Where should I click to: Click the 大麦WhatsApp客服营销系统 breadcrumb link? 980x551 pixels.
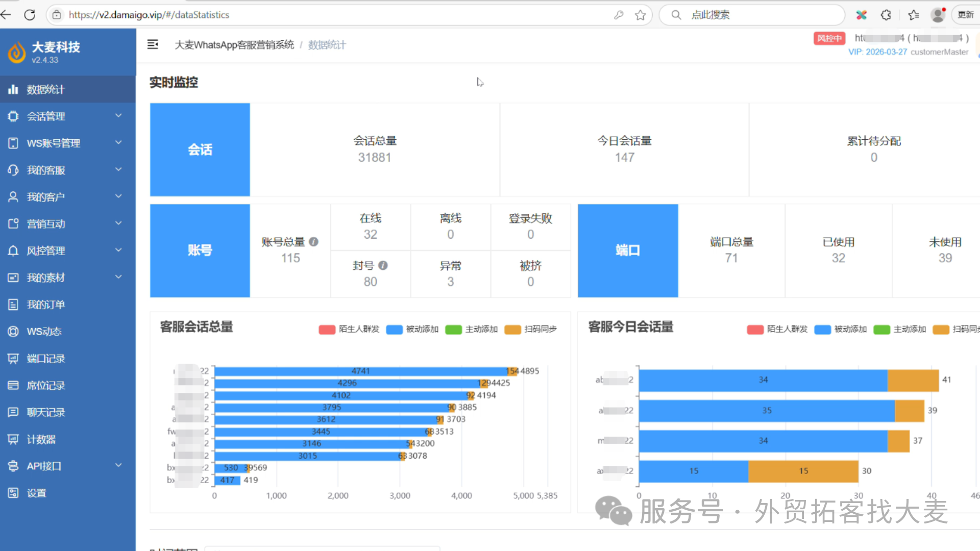click(x=234, y=45)
